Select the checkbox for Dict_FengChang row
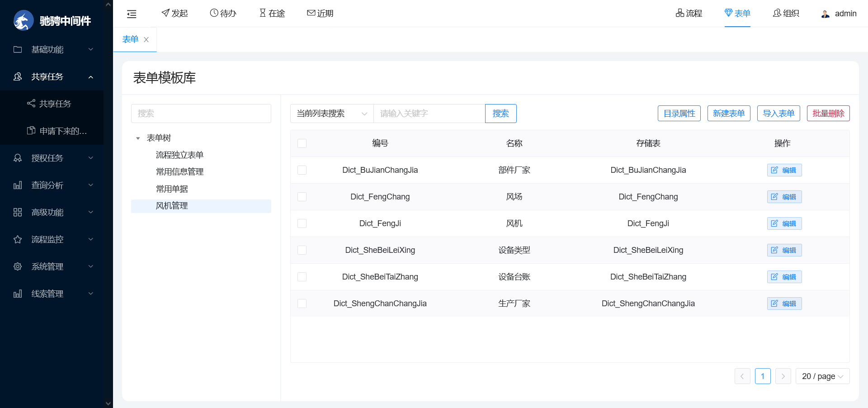Image resolution: width=868 pixels, height=408 pixels. point(302,197)
